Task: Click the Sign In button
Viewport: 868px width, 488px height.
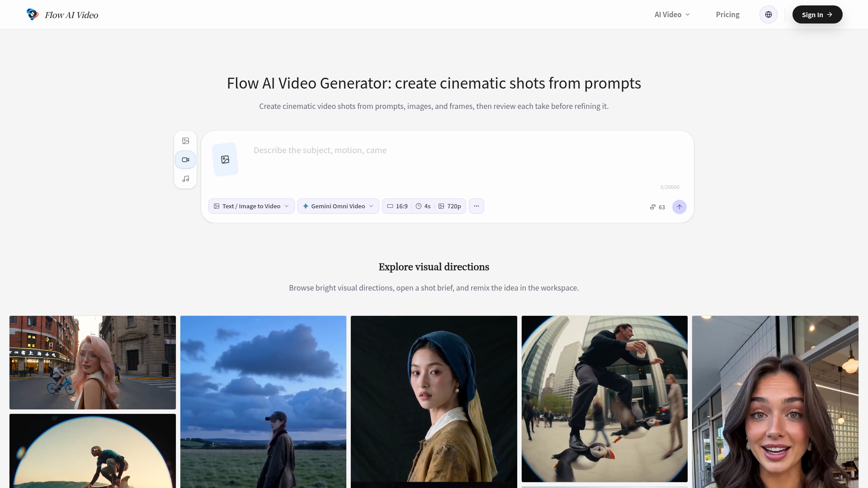Action: pyautogui.click(x=817, y=14)
